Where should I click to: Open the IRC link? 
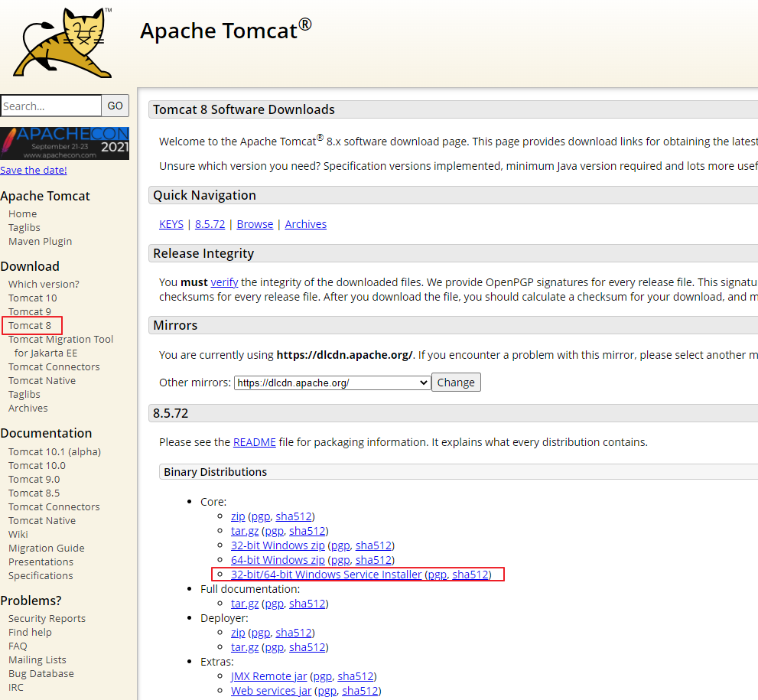15,688
